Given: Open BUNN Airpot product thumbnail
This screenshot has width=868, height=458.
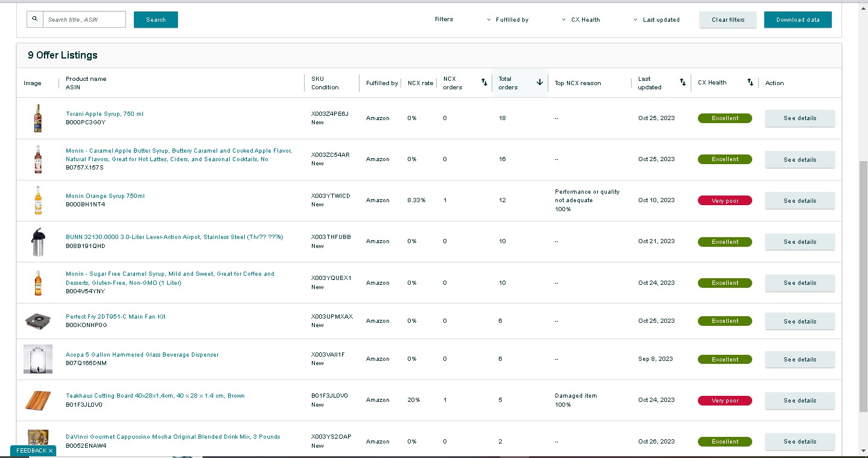Looking at the screenshot, I should click(38, 241).
